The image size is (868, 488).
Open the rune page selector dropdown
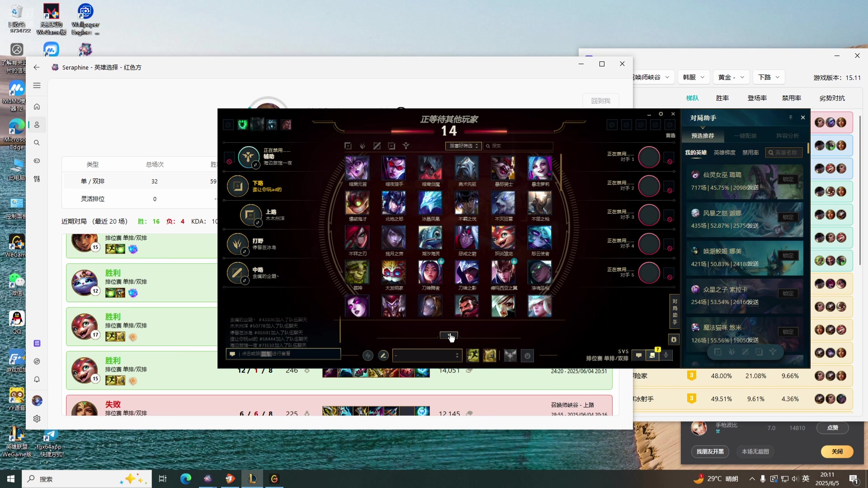427,356
